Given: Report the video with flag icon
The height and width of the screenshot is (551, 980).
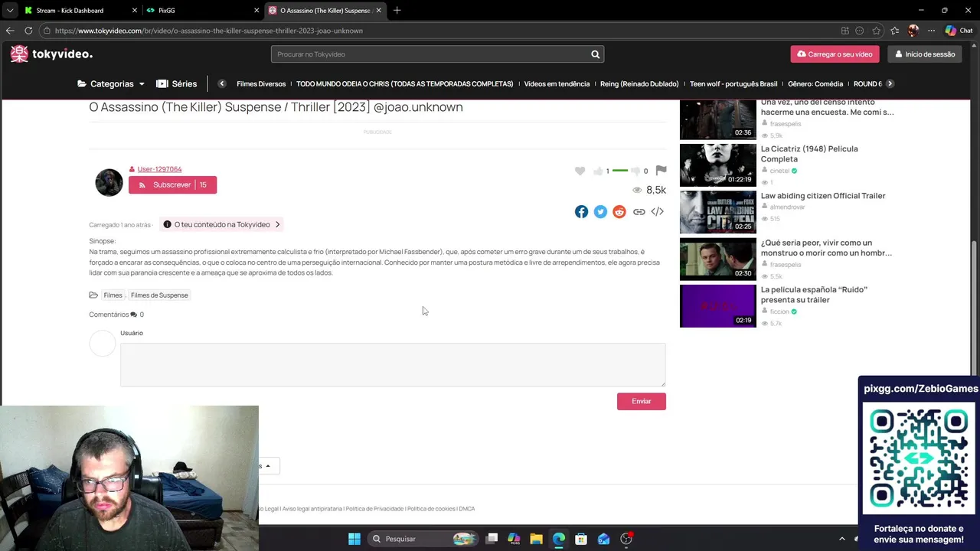Looking at the screenshot, I should [661, 170].
